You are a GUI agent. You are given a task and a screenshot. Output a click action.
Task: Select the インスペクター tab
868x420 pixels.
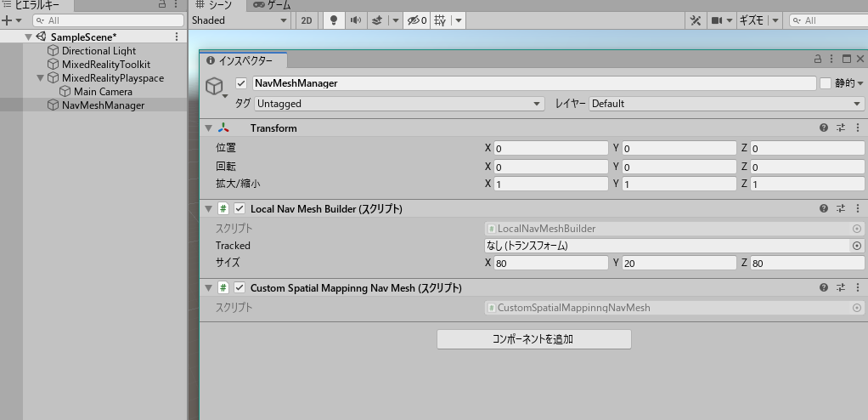pos(244,61)
